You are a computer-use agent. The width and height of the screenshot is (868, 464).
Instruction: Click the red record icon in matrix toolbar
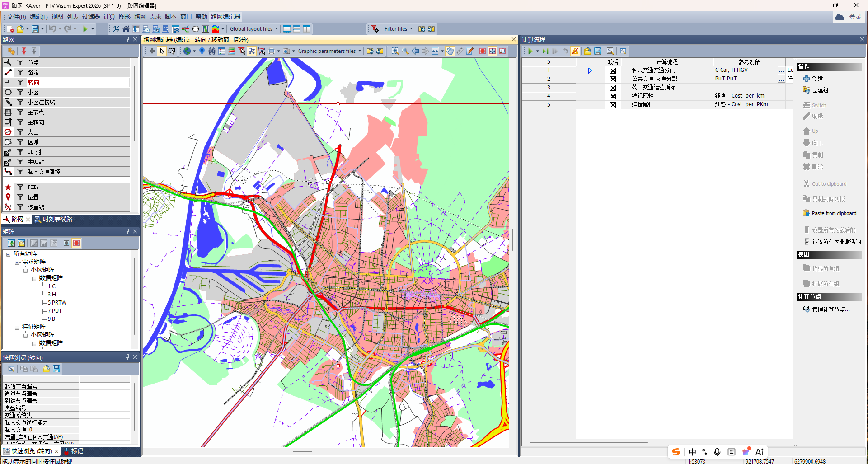point(76,243)
